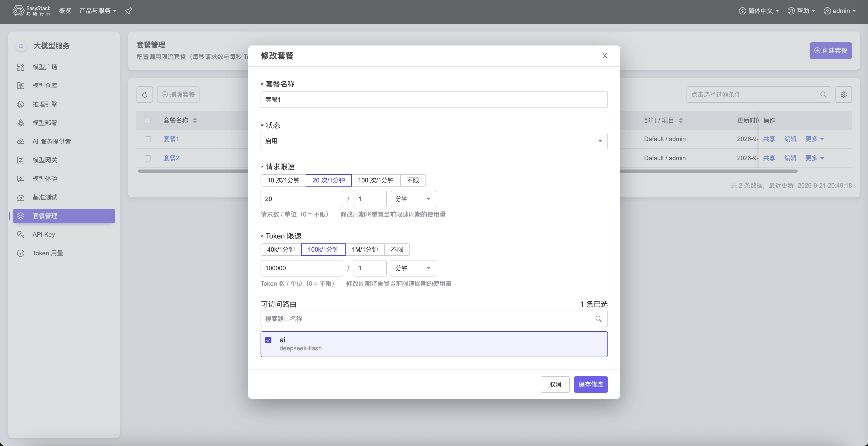Open 推理引擎 in sidebar
The width and height of the screenshot is (868, 446).
pyautogui.click(x=64, y=104)
